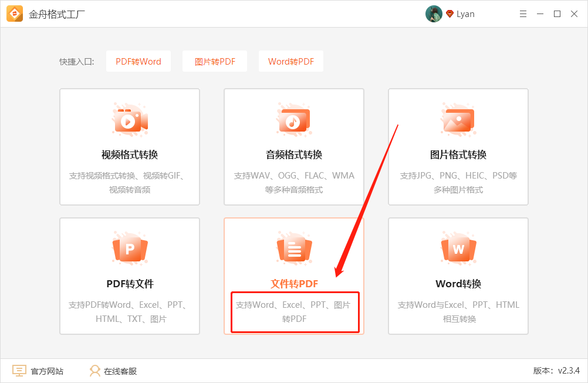Screen dimensions: 588x383
Task: Click the person icon beside 在线客服
Action: [x=94, y=370]
